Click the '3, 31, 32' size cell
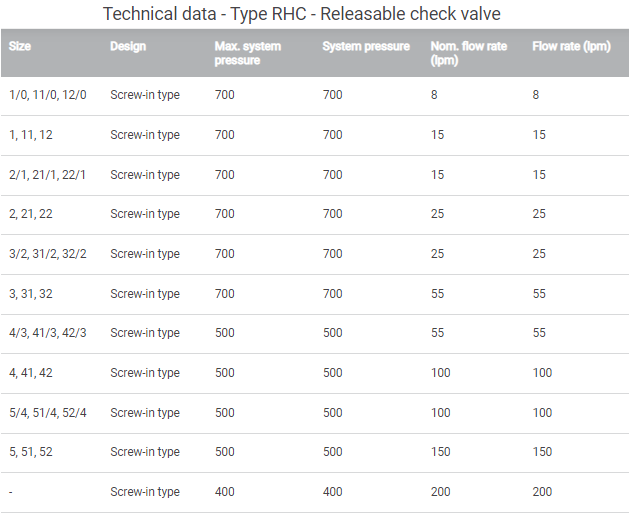630x516 pixels. point(31,294)
